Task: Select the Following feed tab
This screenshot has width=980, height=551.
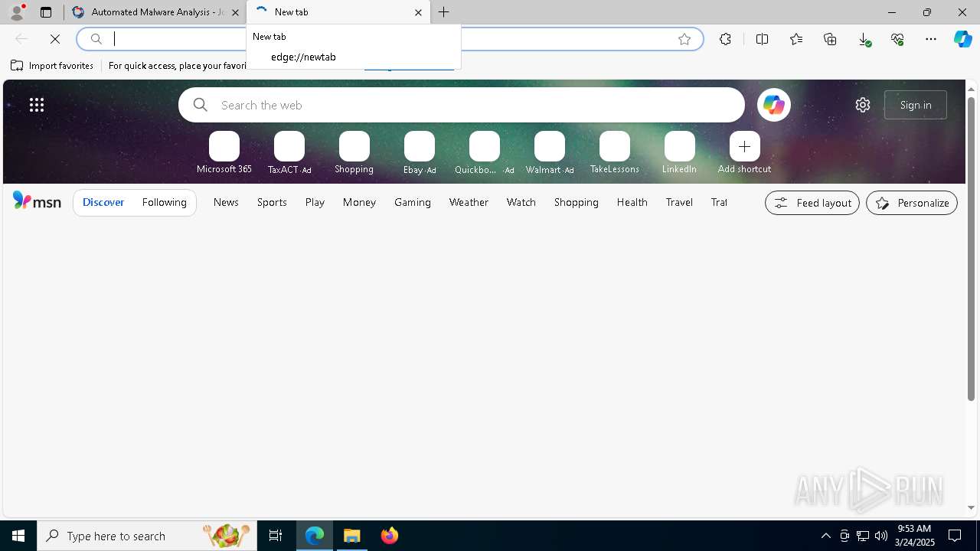Action: 165,202
